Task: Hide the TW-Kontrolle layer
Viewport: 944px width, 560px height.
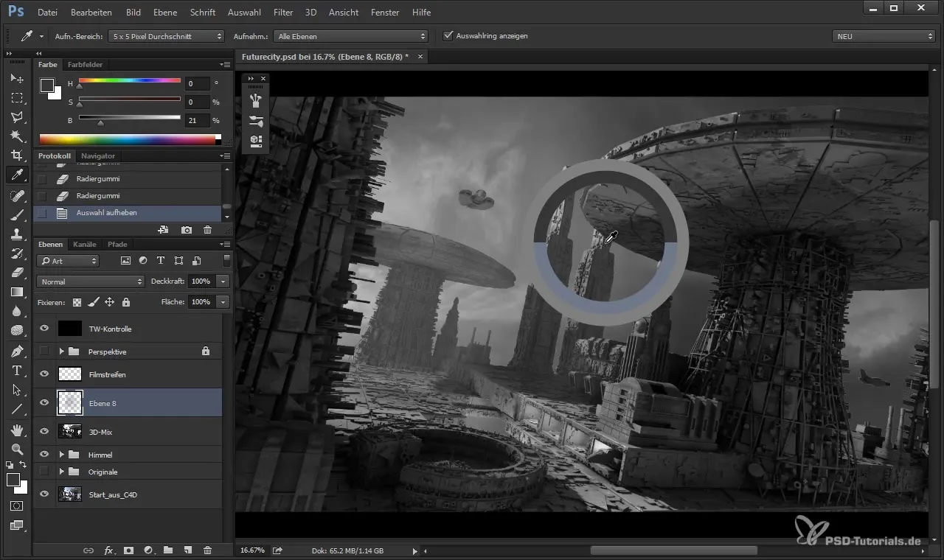Action: tap(44, 329)
